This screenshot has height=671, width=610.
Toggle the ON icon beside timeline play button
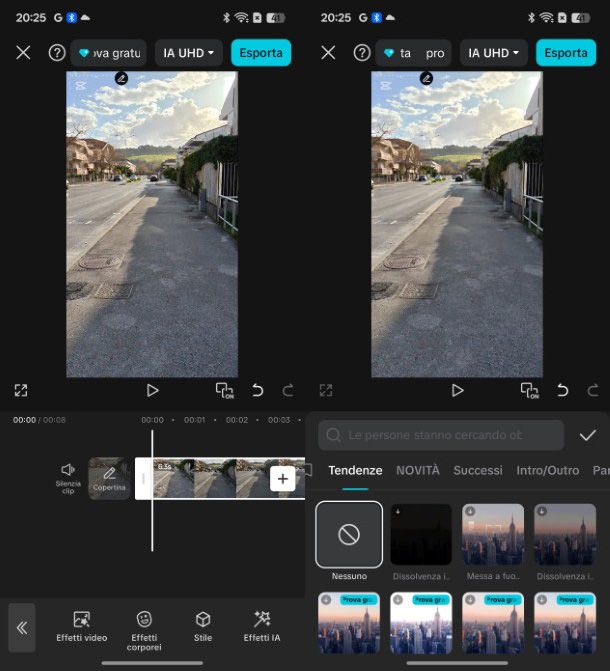pyautogui.click(x=224, y=390)
